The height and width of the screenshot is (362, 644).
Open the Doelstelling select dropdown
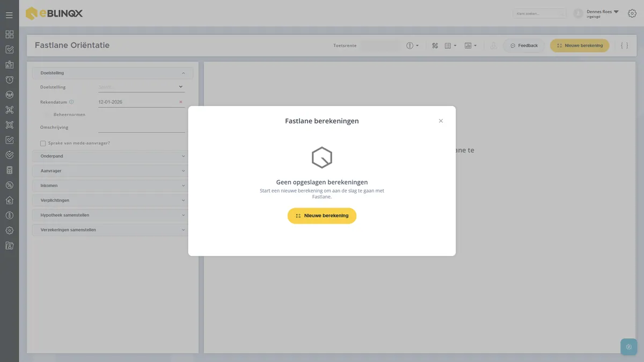pyautogui.click(x=142, y=87)
